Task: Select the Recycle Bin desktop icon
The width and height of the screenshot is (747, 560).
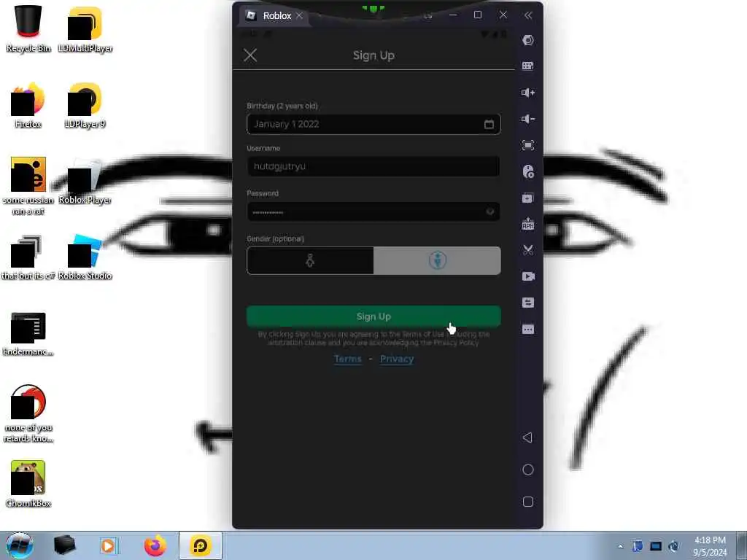Action: (28, 28)
